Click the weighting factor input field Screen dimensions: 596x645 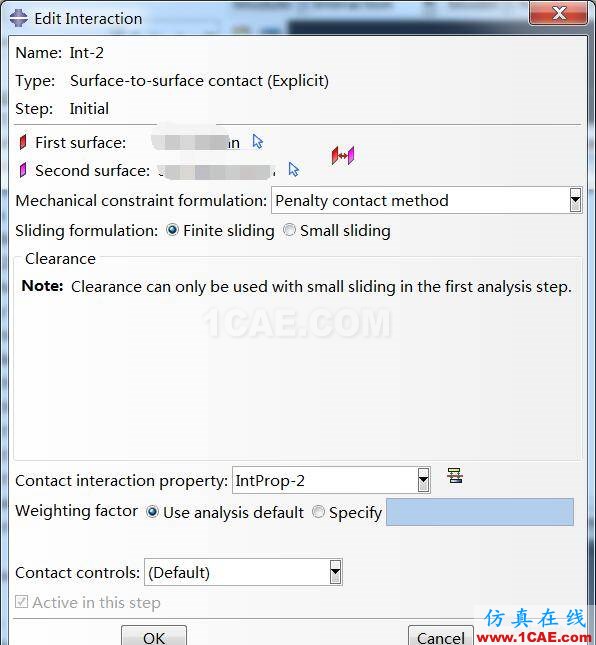coord(480,512)
